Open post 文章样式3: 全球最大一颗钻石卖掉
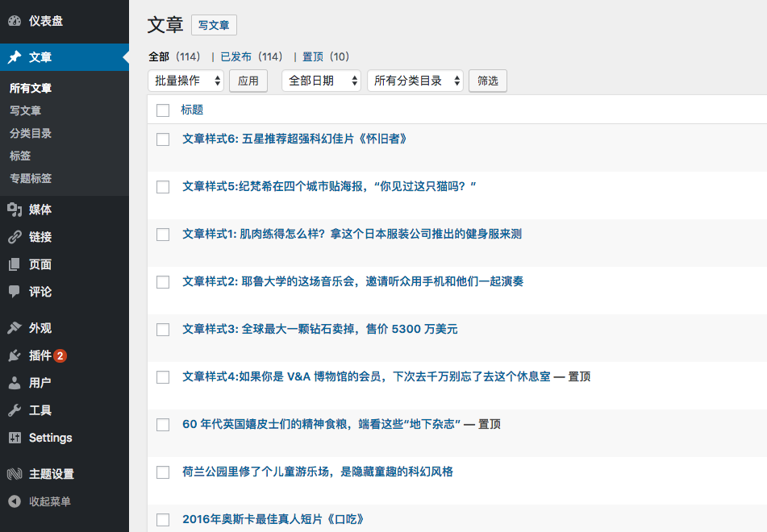Image resolution: width=767 pixels, height=532 pixels. (x=320, y=329)
